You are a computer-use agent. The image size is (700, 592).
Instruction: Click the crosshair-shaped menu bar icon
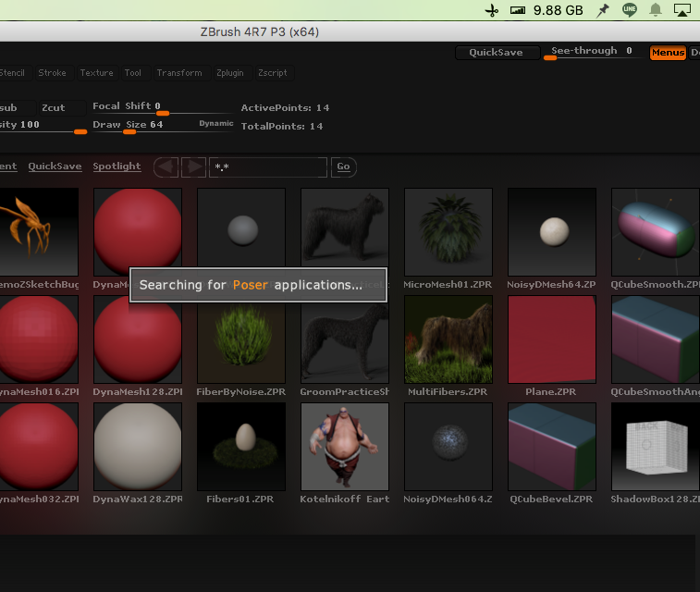492,10
